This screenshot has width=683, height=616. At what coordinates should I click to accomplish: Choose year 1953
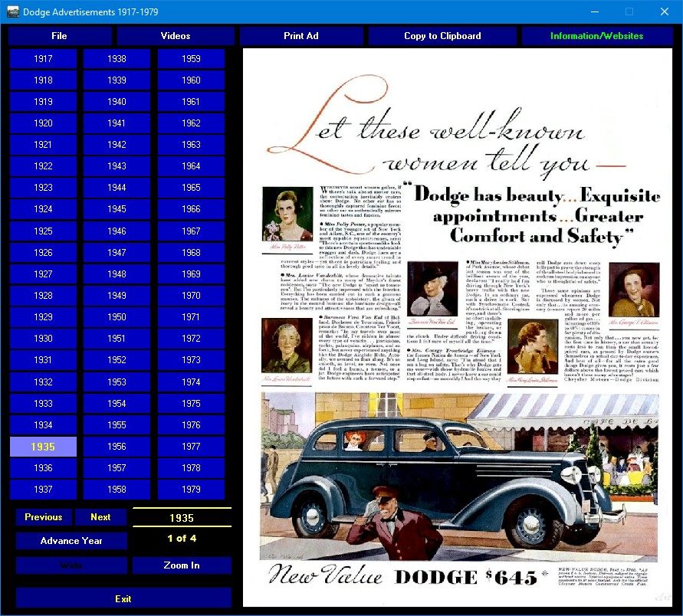point(117,382)
